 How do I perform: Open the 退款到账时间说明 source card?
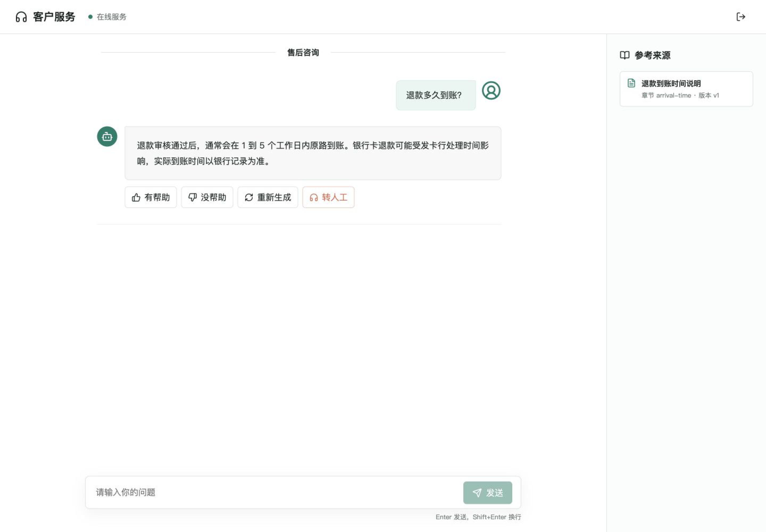point(686,89)
